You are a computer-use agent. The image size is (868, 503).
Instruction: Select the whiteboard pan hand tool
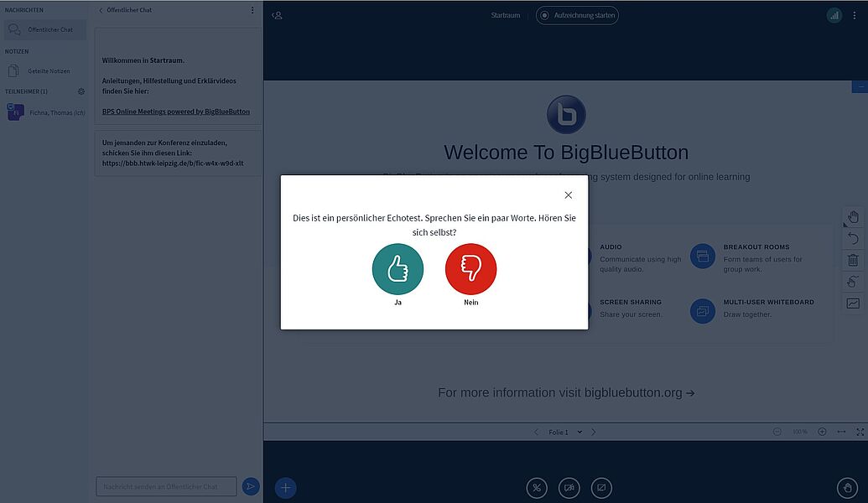tap(853, 217)
